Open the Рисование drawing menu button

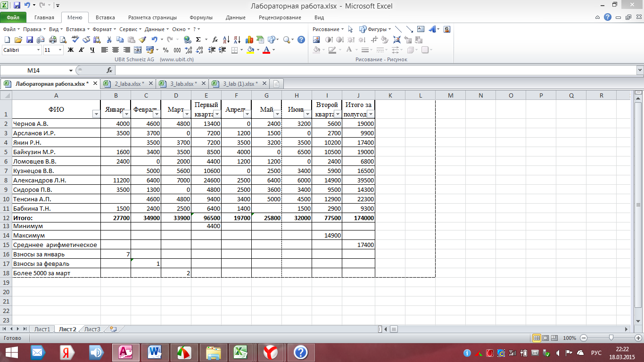(328, 29)
